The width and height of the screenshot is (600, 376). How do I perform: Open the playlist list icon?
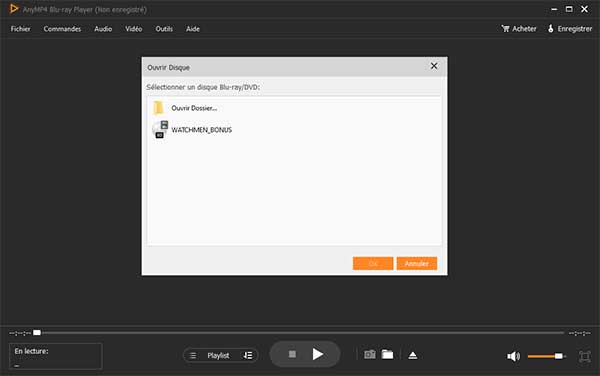pyautogui.click(x=193, y=355)
